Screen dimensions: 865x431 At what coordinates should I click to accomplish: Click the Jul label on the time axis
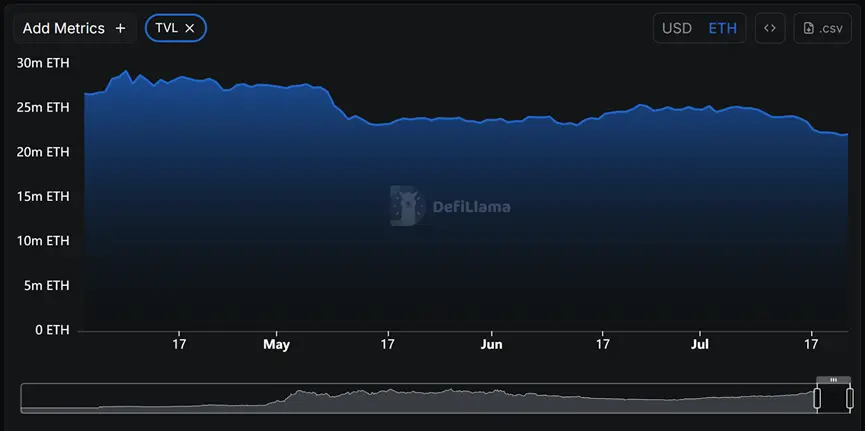pyautogui.click(x=700, y=344)
